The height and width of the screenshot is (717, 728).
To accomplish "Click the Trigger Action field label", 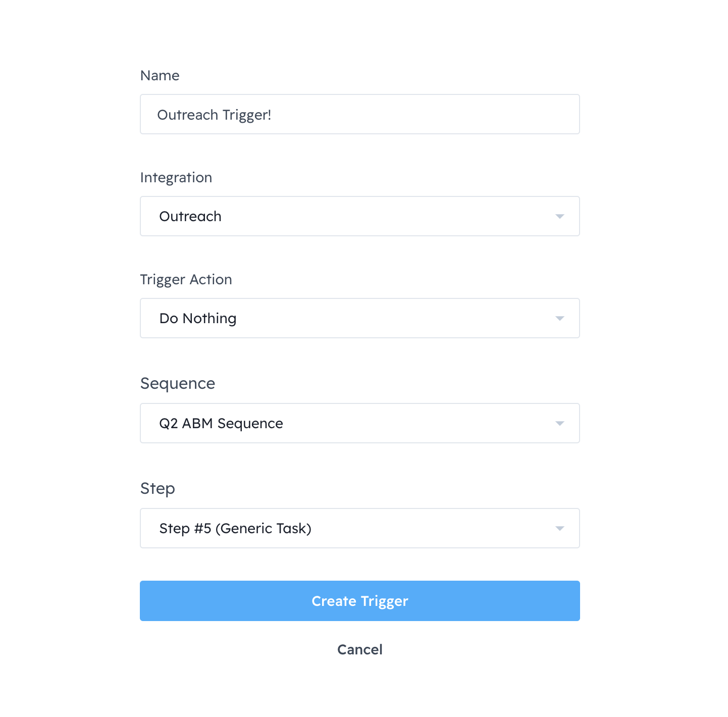I will click(186, 280).
